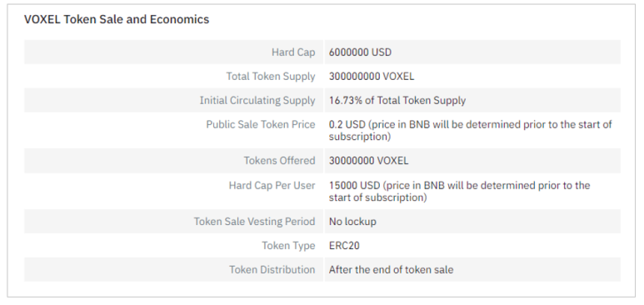Select the Hard Cap Per User label

coord(272,185)
